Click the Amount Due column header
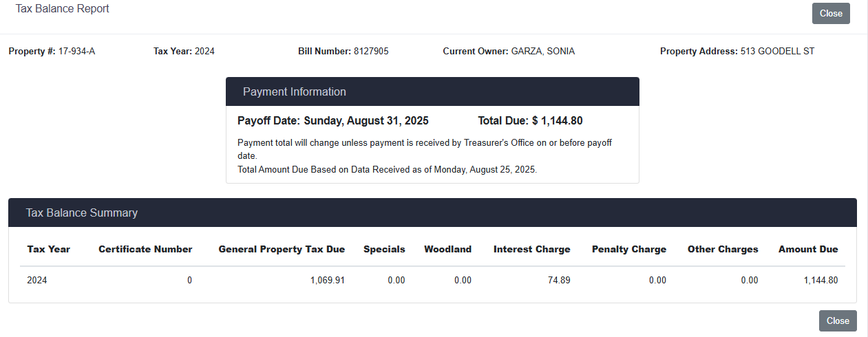Image resolution: width=868 pixels, height=337 pixels. [808, 250]
